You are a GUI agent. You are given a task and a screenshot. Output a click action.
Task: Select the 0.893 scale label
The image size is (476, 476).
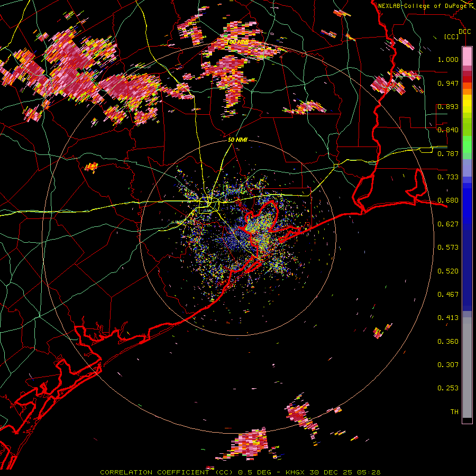pyautogui.click(x=448, y=106)
